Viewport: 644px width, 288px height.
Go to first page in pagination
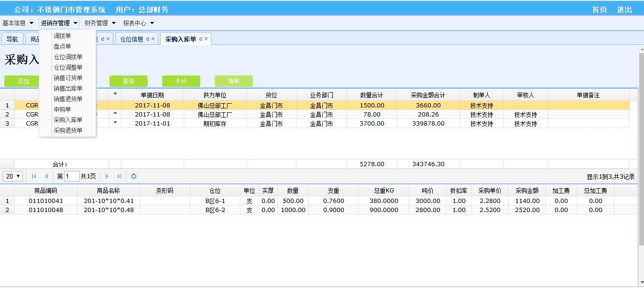(34, 176)
